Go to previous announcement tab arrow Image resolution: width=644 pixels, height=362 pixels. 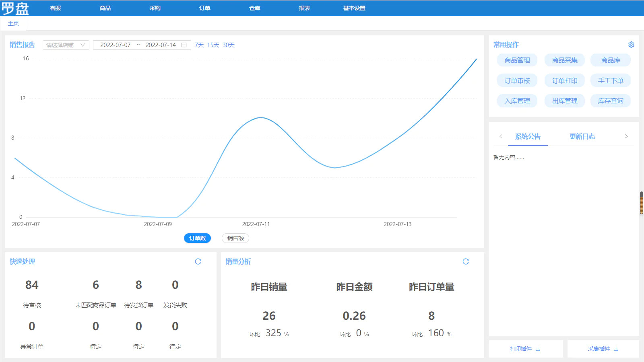click(501, 136)
